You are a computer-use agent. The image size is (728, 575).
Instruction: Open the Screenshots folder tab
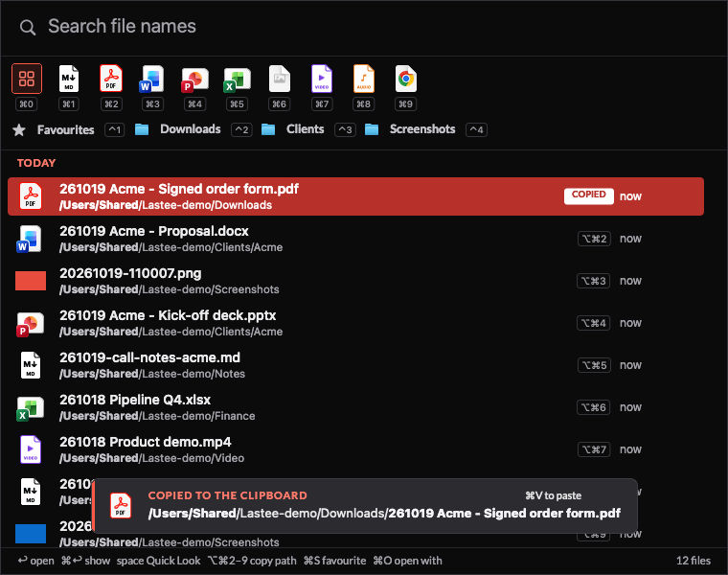point(422,129)
